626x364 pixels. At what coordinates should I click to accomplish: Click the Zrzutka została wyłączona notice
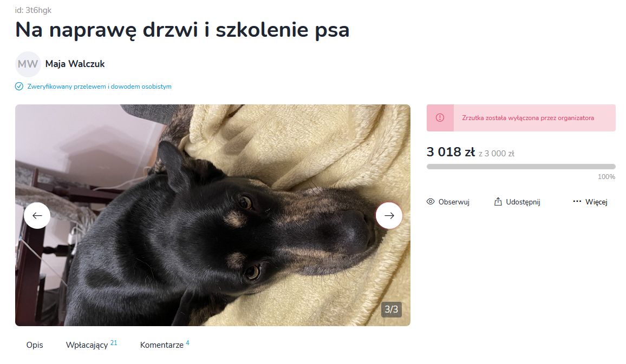click(x=521, y=118)
